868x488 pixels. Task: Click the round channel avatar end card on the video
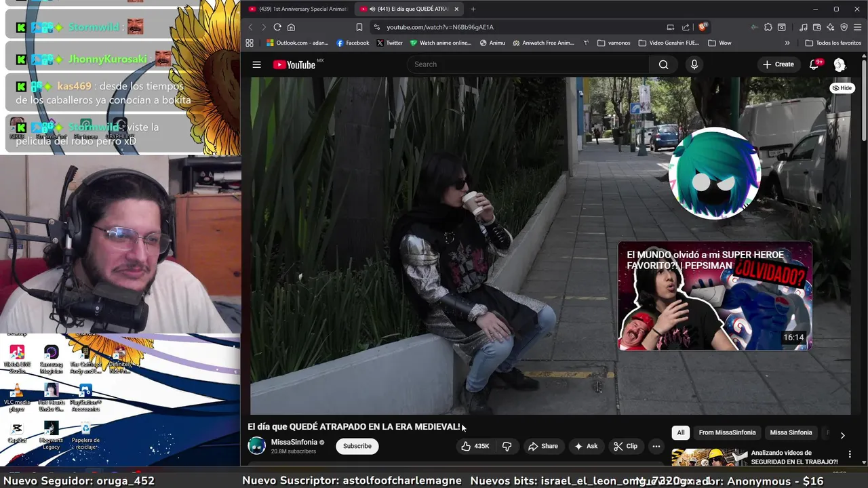pyautogui.click(x=715, y=174)
